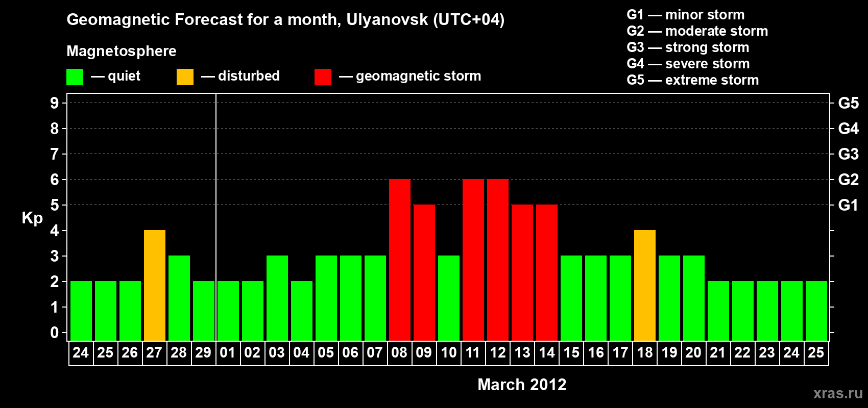Viewport: 868px width, 408px height.
Task: Click the Kp axis value 9
Action: point(55,103)
